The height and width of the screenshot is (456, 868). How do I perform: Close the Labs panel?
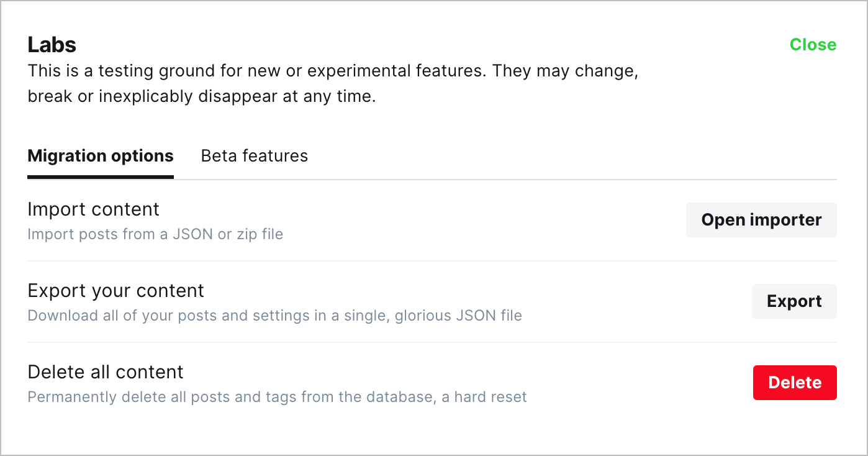tap(813, 45)
